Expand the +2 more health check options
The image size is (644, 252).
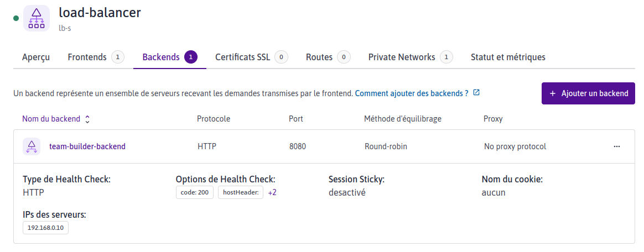pos(272,192)
